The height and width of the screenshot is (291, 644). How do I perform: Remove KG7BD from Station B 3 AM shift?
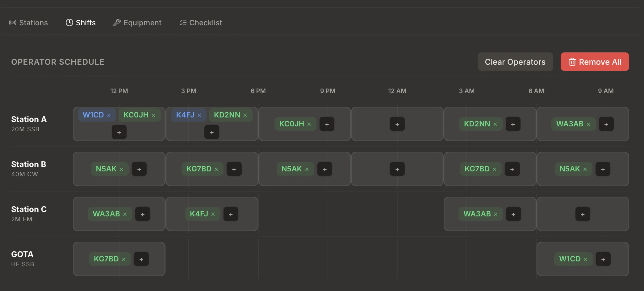click(x=494, y=169)
